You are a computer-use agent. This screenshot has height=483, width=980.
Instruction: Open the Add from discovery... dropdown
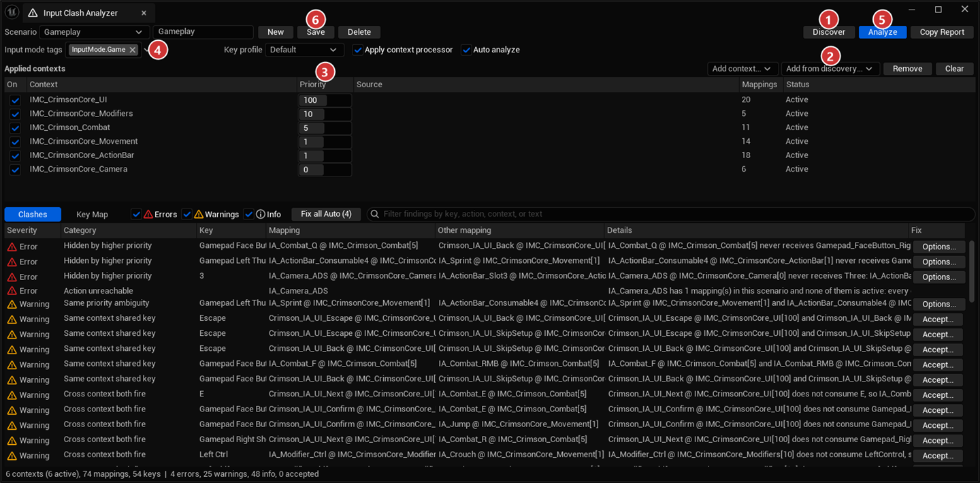point(829,69)
